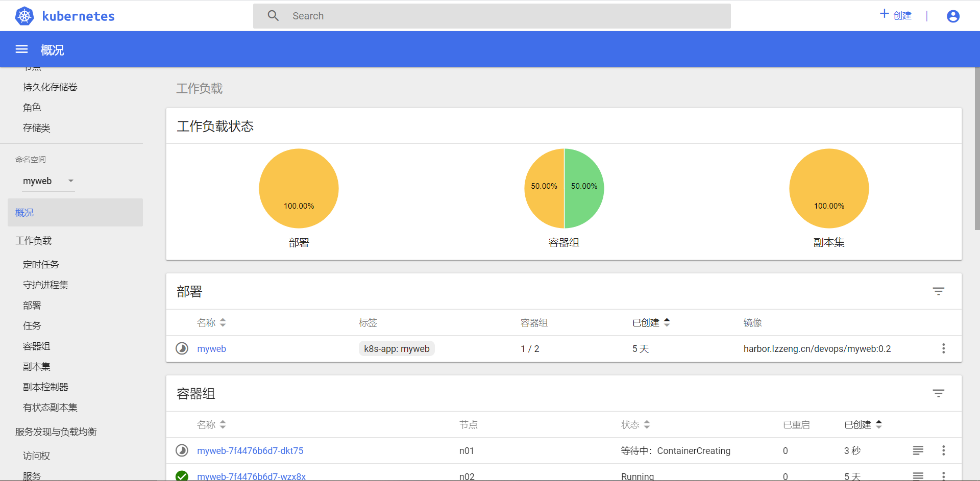Open filter icon in 容器组 card
Screen dimensions: 980x481
(938, 393)
